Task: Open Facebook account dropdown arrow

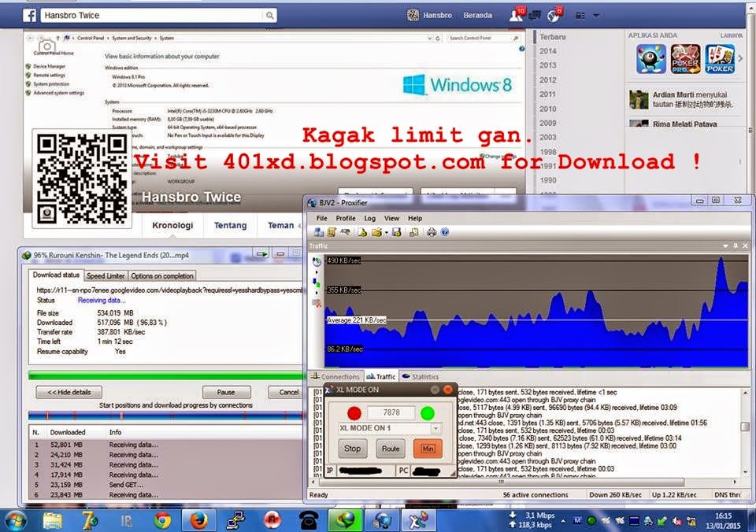Action: [596, 16]
